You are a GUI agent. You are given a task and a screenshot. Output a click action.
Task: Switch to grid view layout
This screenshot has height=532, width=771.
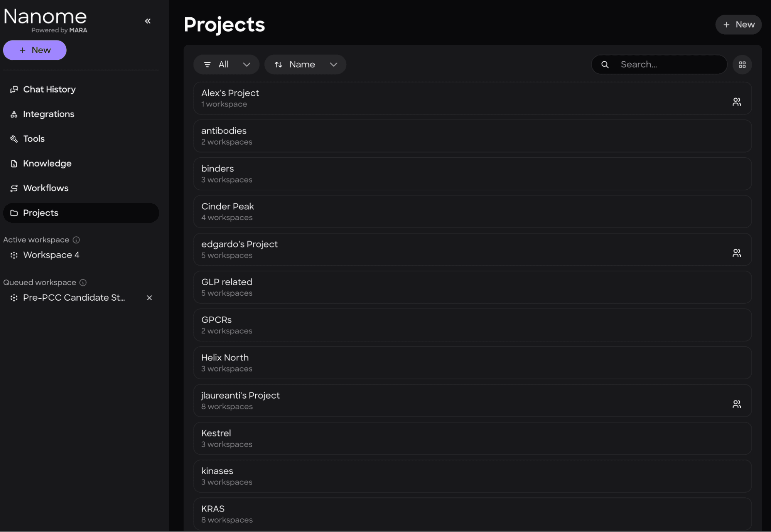[742, 64]
